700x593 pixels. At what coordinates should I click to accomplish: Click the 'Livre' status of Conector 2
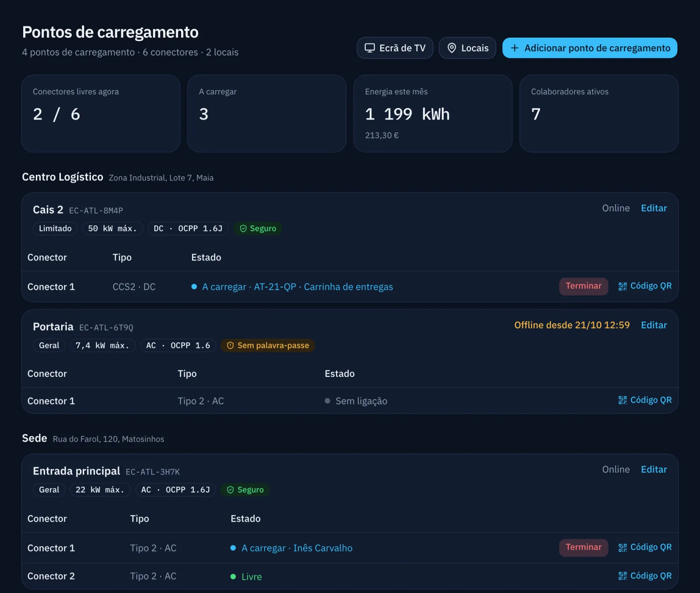[x=246, y=577]
